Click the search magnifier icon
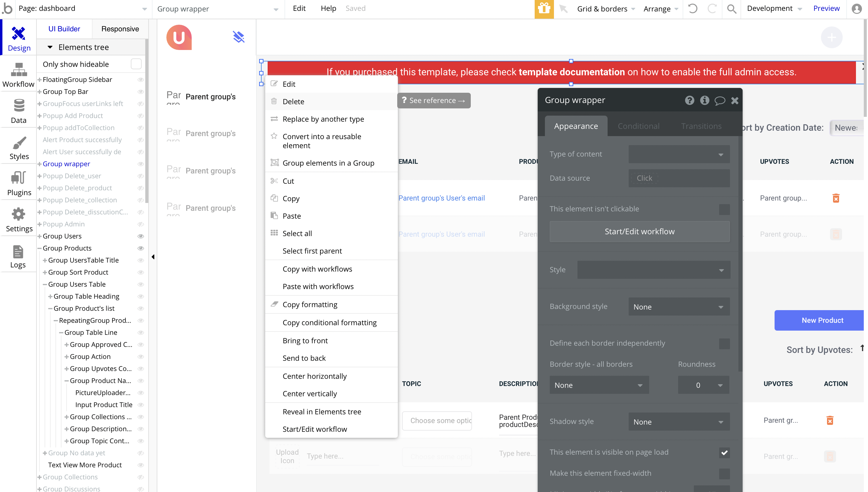Viewport: 868px width, 492px height. tap(731, 9)
